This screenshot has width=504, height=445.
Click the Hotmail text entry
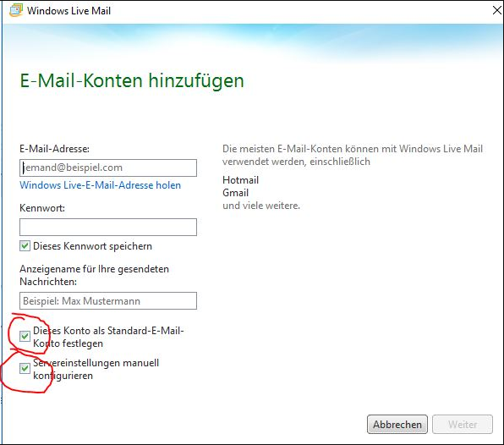click(x=240, y=180)
